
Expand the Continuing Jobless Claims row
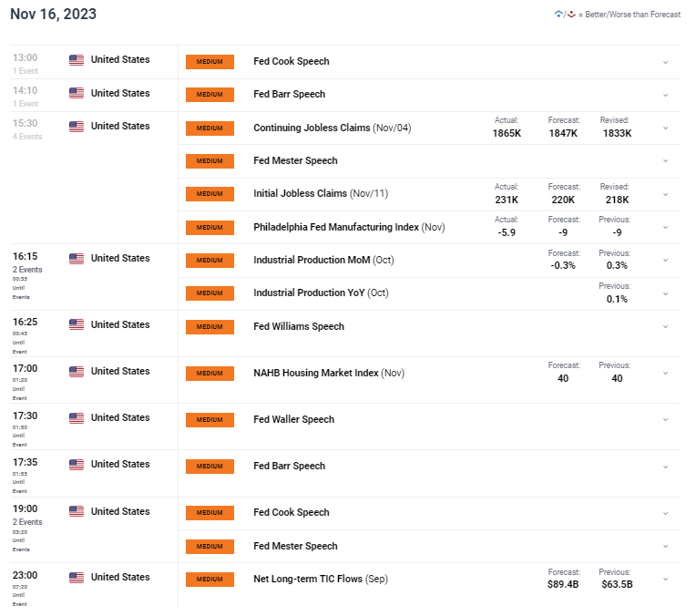pyautogui.click(x=665, y=128)
